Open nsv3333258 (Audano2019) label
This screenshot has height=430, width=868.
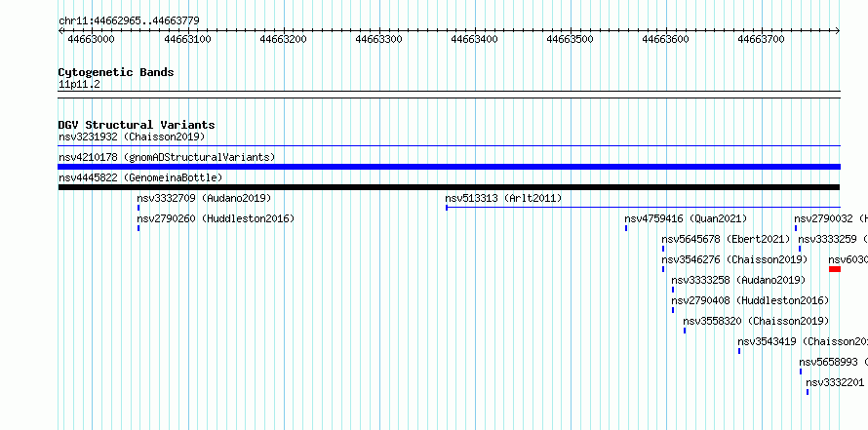click(738, 280)
